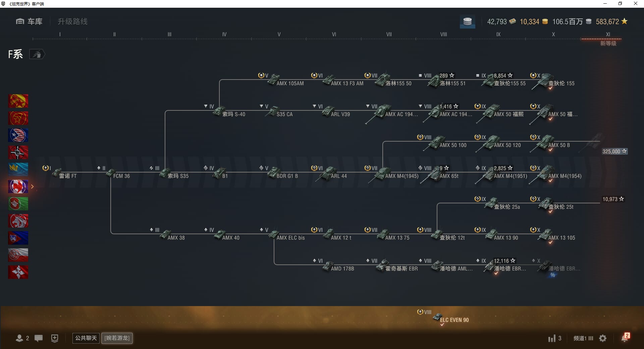Open the notifications bell icon
Viewport: 644px width, 349px height.
625,338
